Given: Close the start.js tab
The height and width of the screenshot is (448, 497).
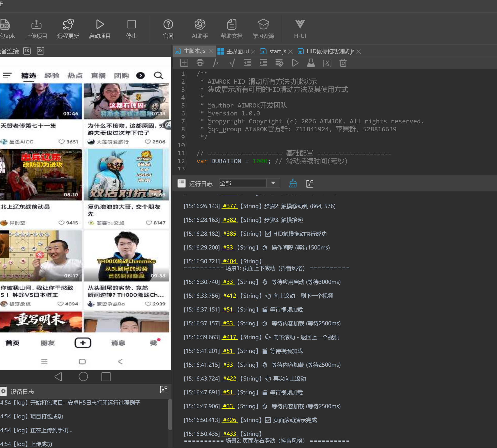Looking at the screenshot, I should (290, 52).
